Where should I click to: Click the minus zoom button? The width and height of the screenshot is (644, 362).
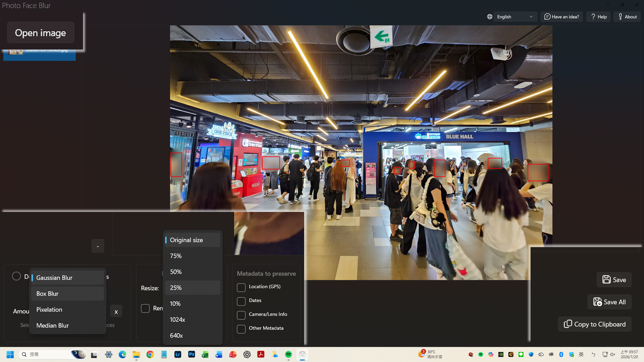tap(98, 246)
